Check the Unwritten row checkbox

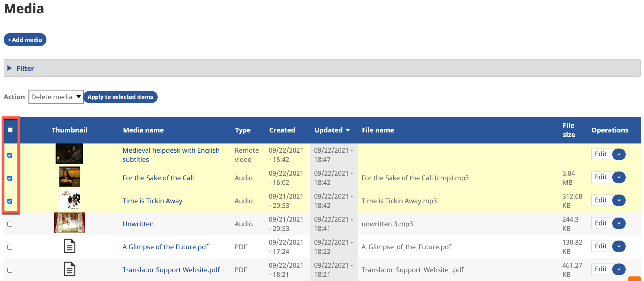(10, 224)
